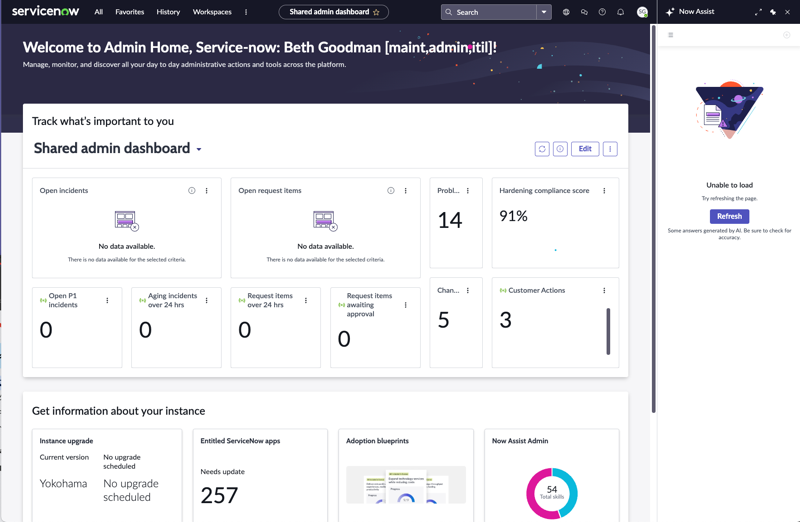The height and width of the screenshot is (522, 800).
Task: Click the Edit dashboard button
Action: pos(585,149)
